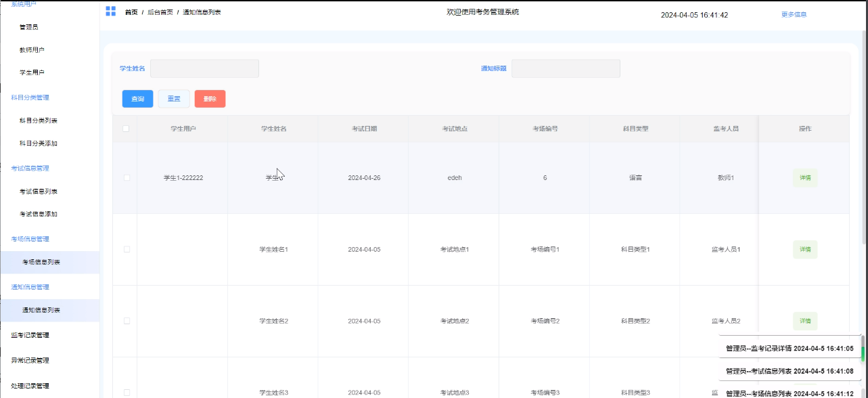Image resolution: width=868 pixels, height=398 pixels.
Task: Go to 后台首页 in the breadcrumb
Action: (x=160, y=12)
